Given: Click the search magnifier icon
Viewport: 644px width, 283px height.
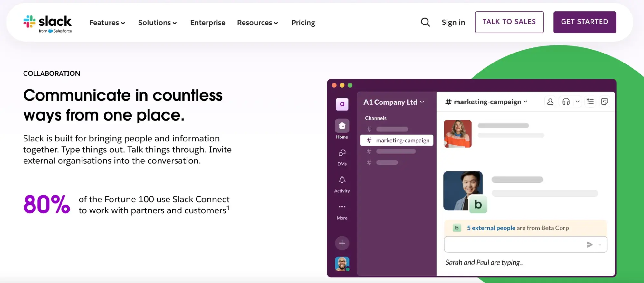Looking at the screenshot, I should point(425,22).
